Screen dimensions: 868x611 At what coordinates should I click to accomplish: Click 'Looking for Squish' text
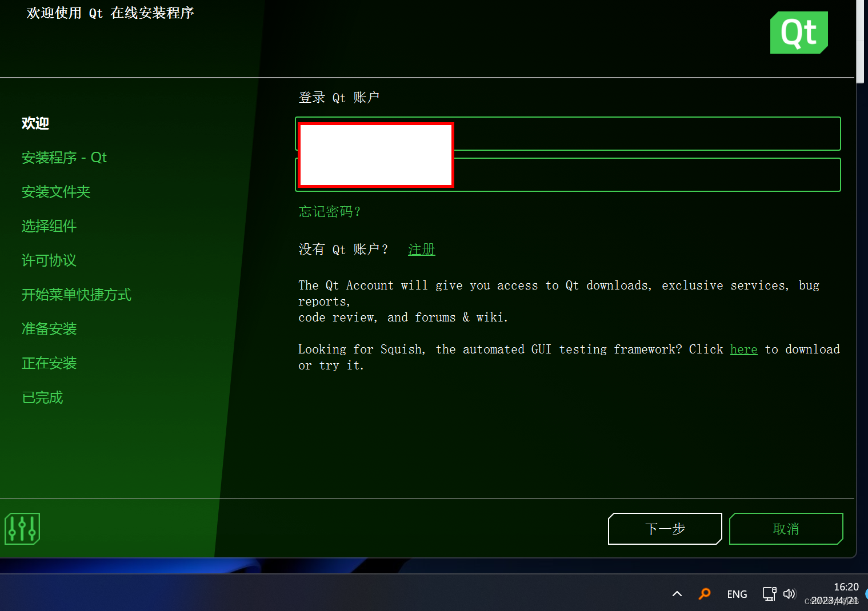[569, 357]
